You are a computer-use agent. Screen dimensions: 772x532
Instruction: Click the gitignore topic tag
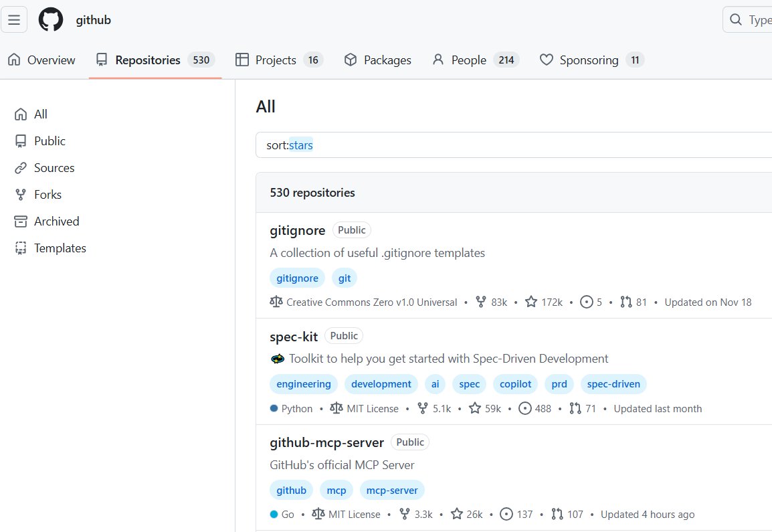(297, 278)
